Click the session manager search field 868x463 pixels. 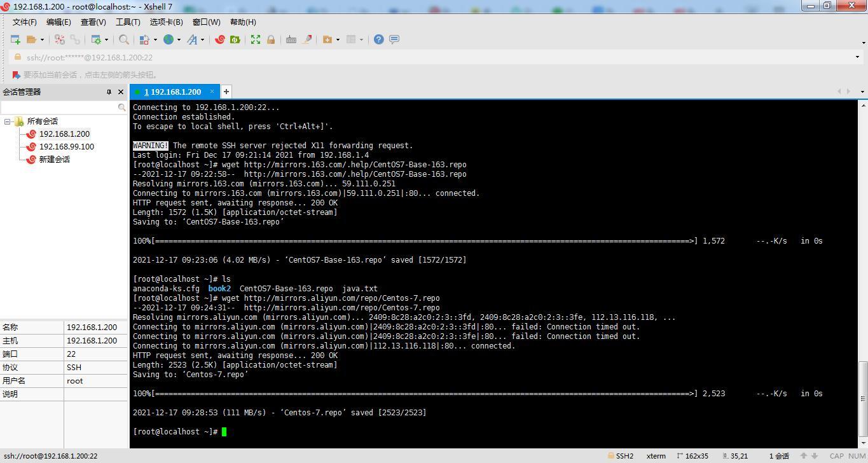click(x=60, y=107)
